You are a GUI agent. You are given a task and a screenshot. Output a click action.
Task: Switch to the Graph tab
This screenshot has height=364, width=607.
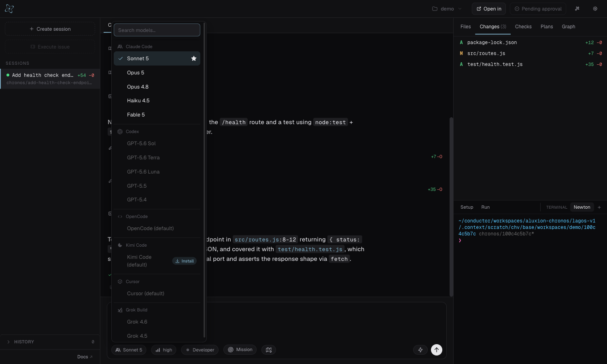tap(569, 27)
